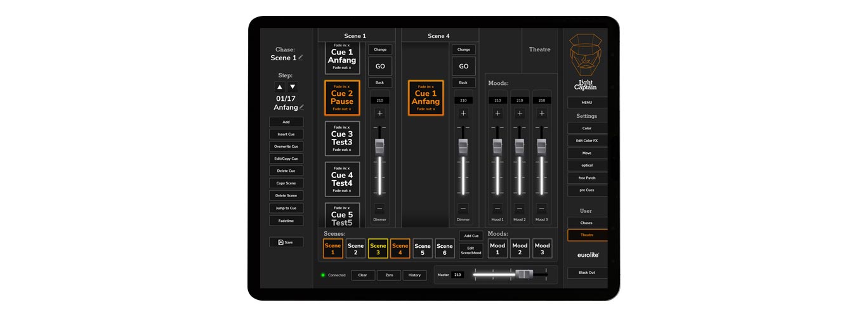
Task: Click pencil icon next to Anfang step name
Action: (x=301, y=108)
